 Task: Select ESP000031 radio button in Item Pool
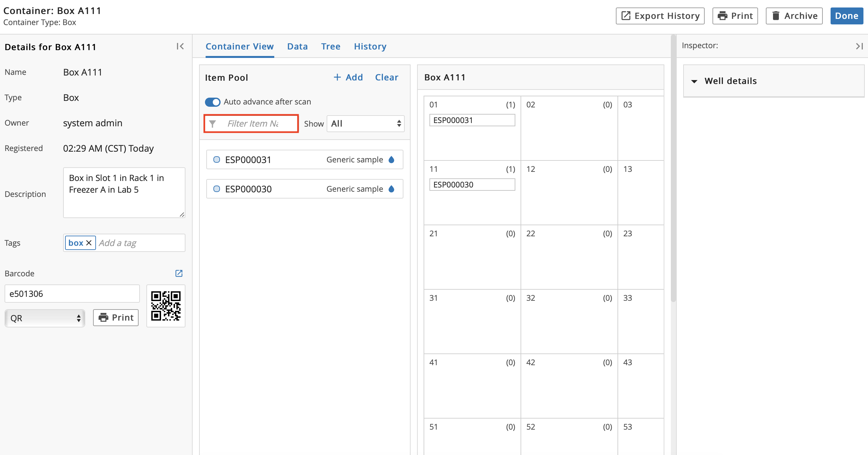[x=217, y=159]
